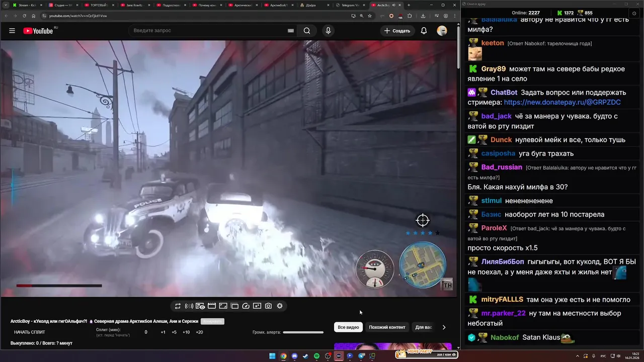Open Telegram from the taskbar
Image resolution: width=644 pixels, height=362 pixels.
(x=361, y=356)
